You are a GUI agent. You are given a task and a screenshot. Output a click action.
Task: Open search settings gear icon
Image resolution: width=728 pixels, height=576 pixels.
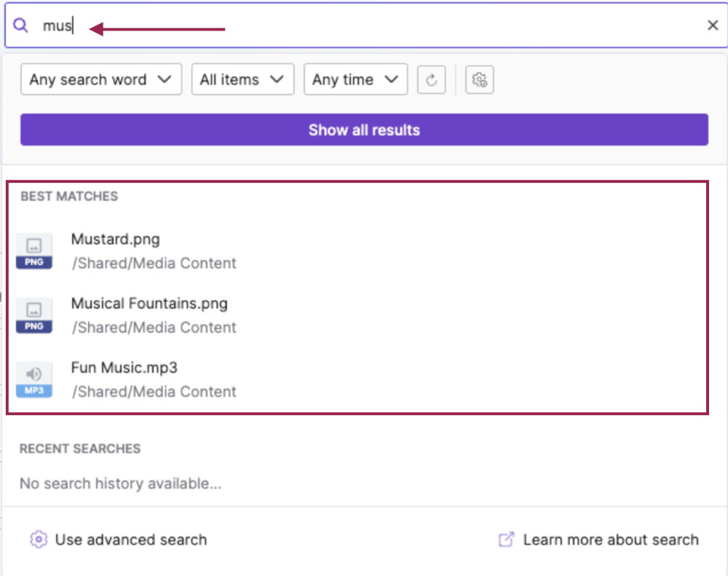click(x=479, y=80)
